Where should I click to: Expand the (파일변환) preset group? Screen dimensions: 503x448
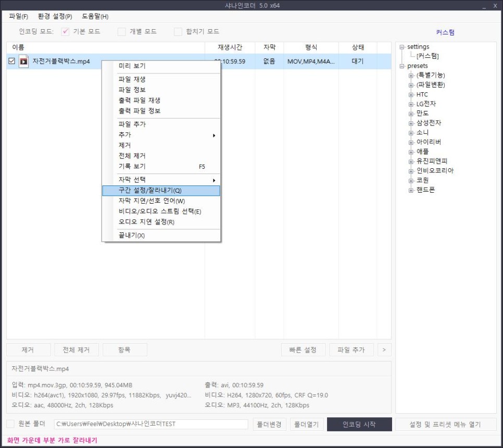[411, 85]
